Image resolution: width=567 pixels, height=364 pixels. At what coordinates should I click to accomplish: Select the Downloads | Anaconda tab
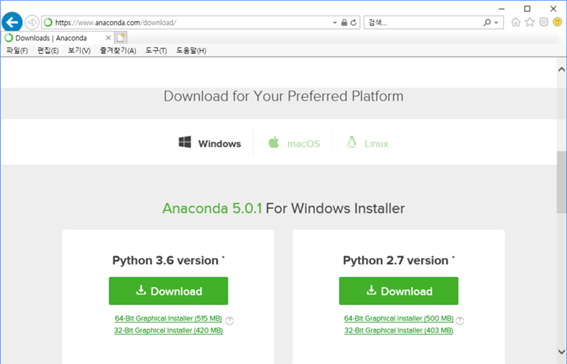58,38
